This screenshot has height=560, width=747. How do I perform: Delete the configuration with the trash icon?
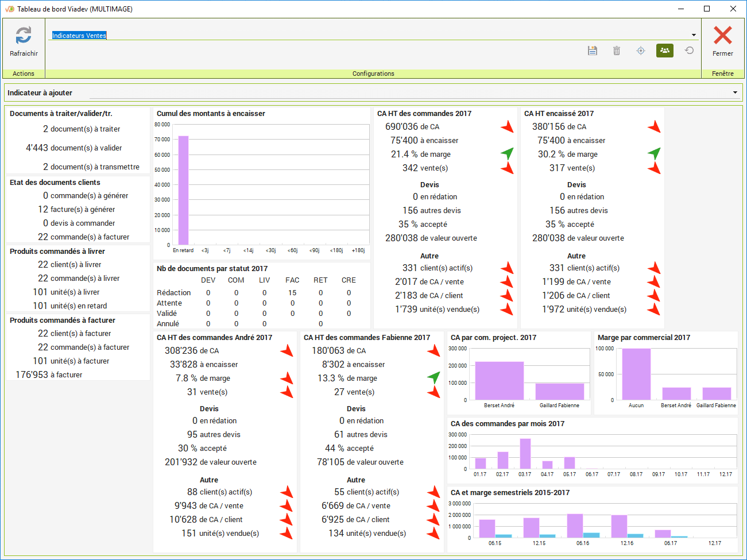(x=617, y=51)
